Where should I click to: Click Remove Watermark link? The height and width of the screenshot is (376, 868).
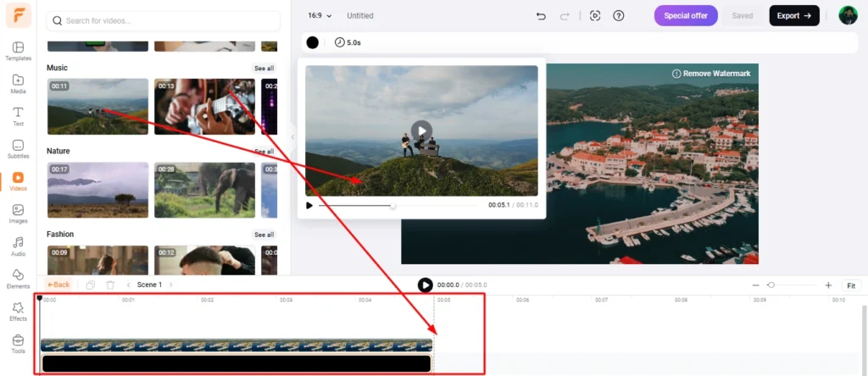(x=711, y=74)
